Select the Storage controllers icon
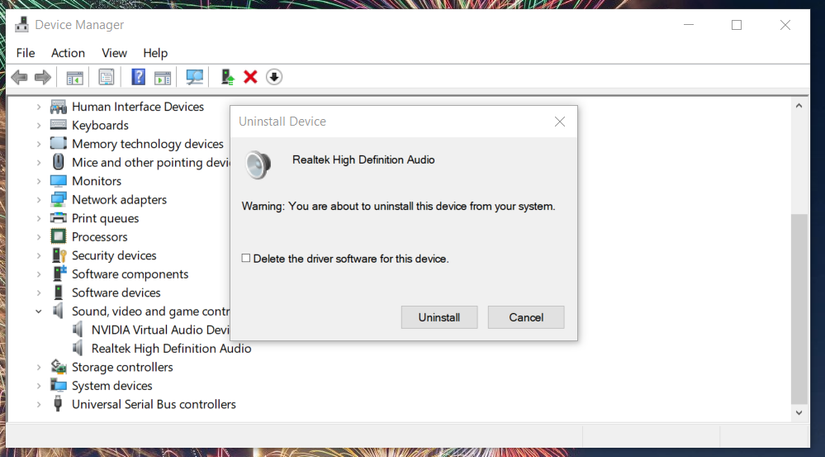The width and height of the screenshot is (825, 457). click(58, 367)
